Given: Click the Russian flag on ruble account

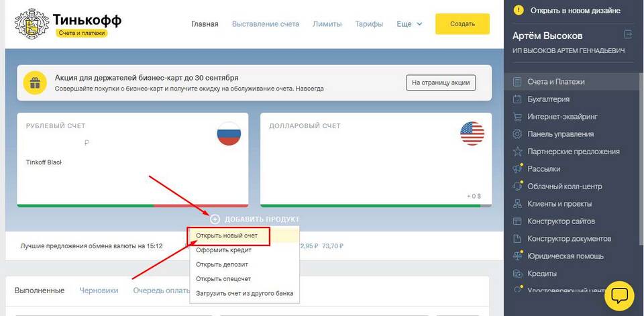Looking at the screenshot, I should 229,134.
